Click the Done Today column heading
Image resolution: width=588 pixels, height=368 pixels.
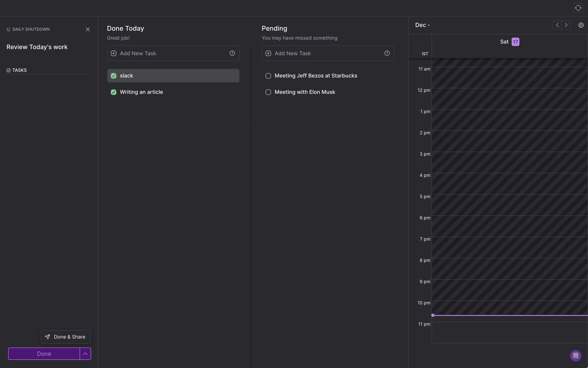tap(125, 28)
